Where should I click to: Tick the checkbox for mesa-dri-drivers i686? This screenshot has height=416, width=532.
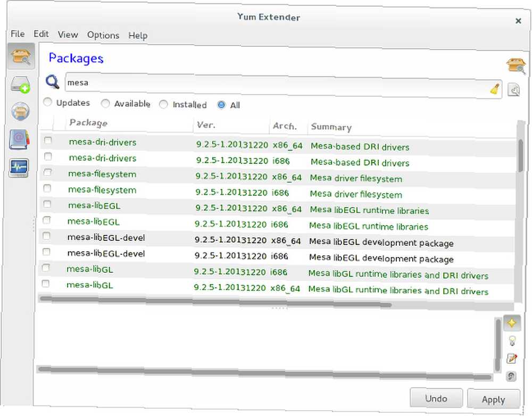click(x=48, y=156)
